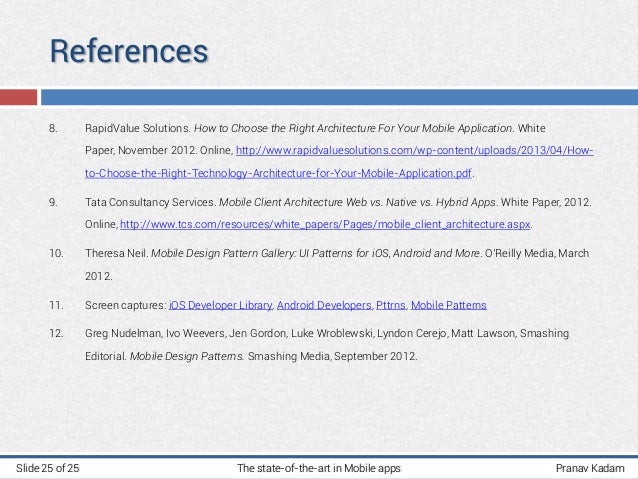The width and height of the screenshot is (638, 479).
Task: Click 'Mobile Design Pattern Gallery' book title
Action: click(223, 253)
